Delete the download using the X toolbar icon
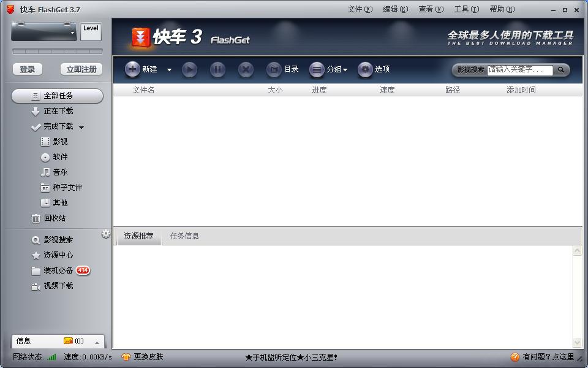The height and width of the screenshot is (368, 588). 246,69
